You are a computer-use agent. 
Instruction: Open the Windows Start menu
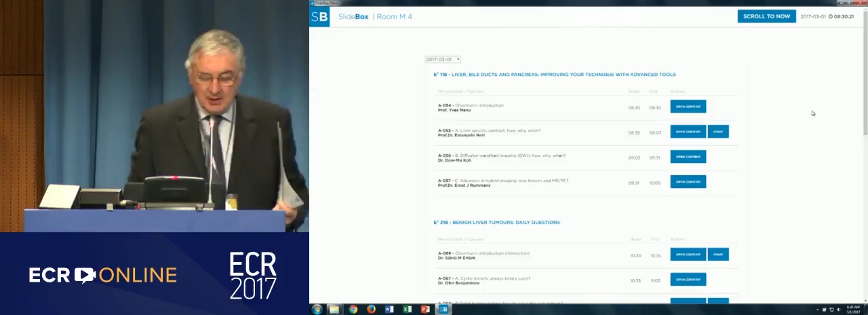pos(317,310)
